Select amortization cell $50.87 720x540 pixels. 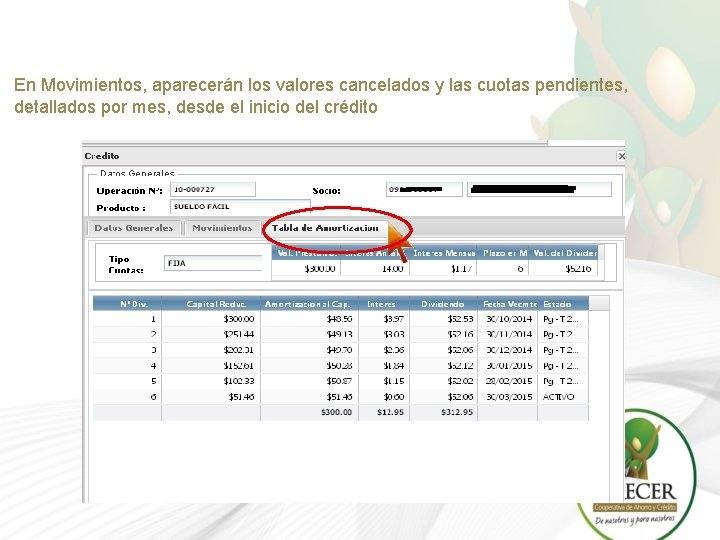[309, 381]
